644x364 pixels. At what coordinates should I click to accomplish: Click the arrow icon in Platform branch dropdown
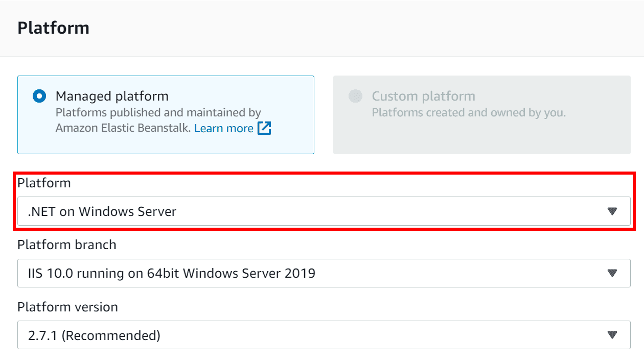pyautogui.click(x=612, y=273)
